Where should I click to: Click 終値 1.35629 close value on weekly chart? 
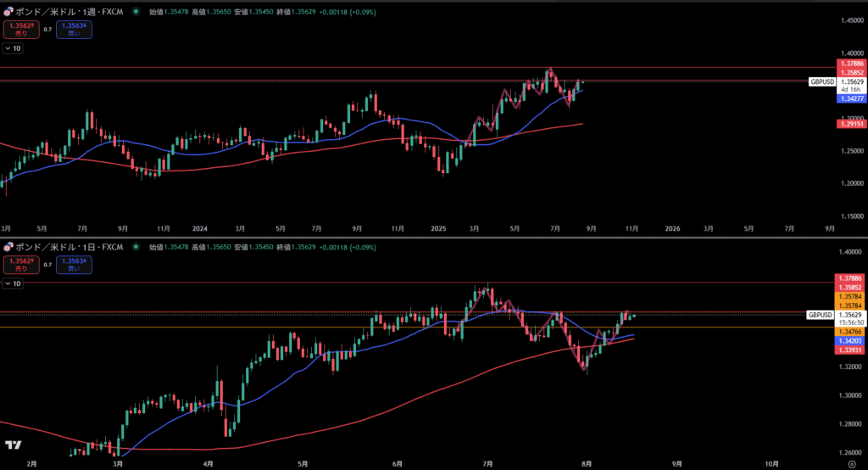tap(296, 12)
